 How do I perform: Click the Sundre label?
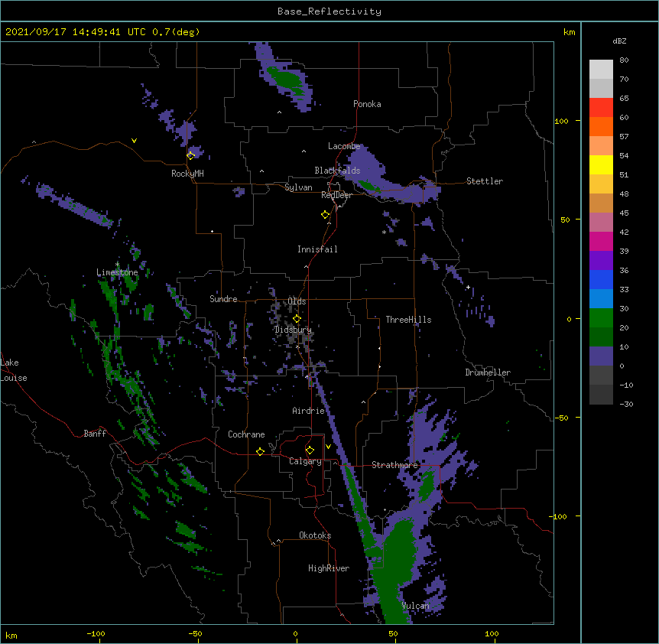point(223,299)
